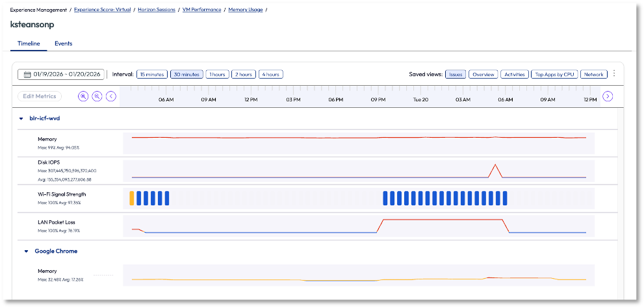The height and width of the screenshot is (308, 644).
Task: Advance timeline with right chevron button
Action: pyautogui.click(x=608, y=96)
